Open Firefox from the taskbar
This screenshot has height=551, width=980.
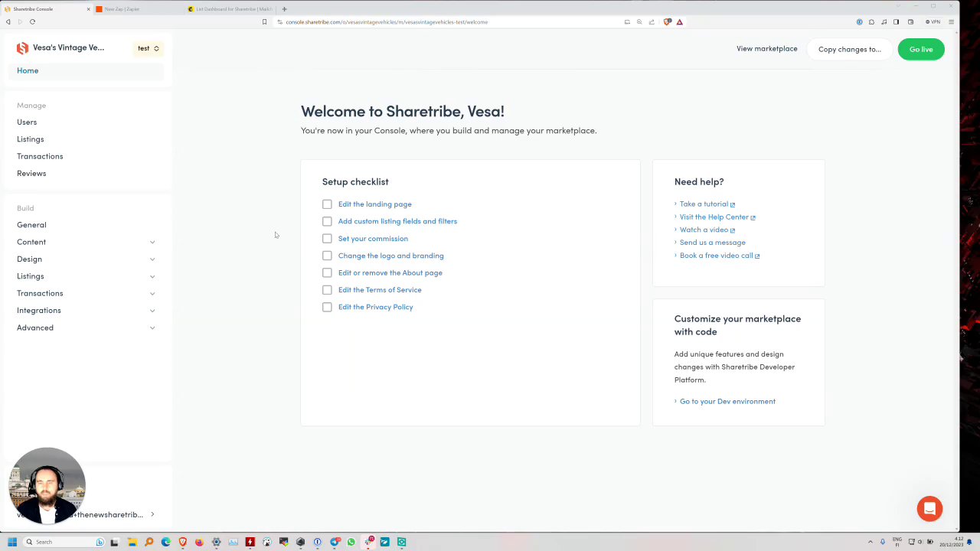(x=199, y=542)
